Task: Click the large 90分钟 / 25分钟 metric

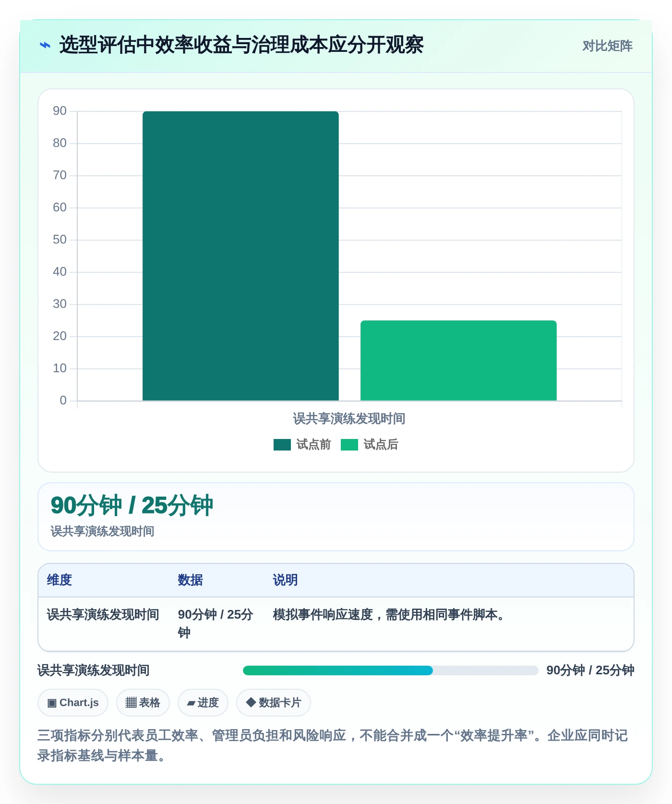Action: click(132, 506)
